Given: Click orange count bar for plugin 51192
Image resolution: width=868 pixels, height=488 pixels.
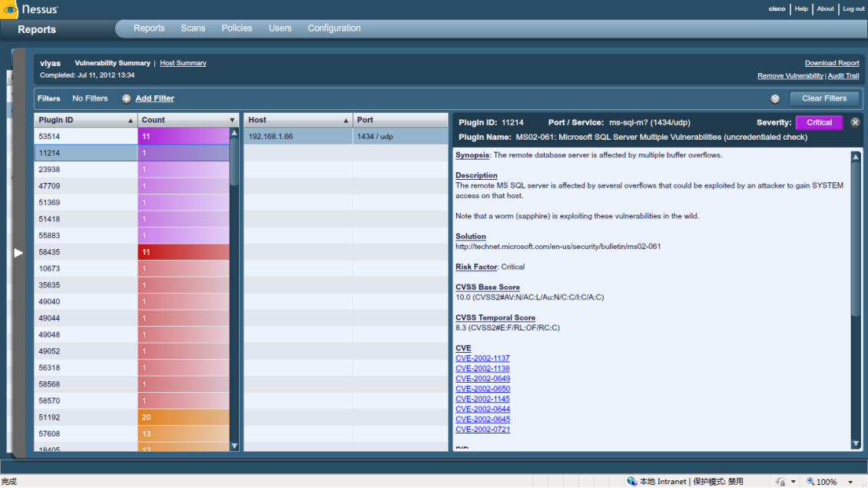Looking at the screenshot, I should [184, 417].
